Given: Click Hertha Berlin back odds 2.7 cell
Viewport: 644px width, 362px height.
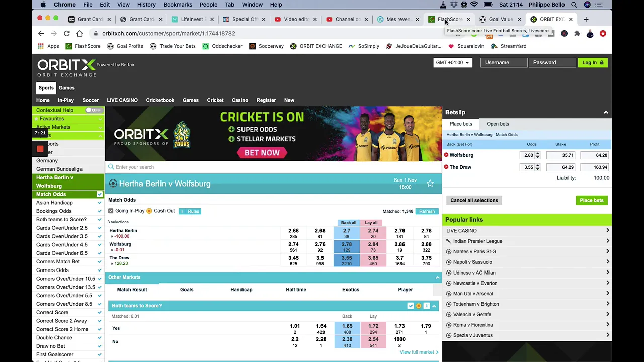Looking at the screenshot, I should [347, 233].
